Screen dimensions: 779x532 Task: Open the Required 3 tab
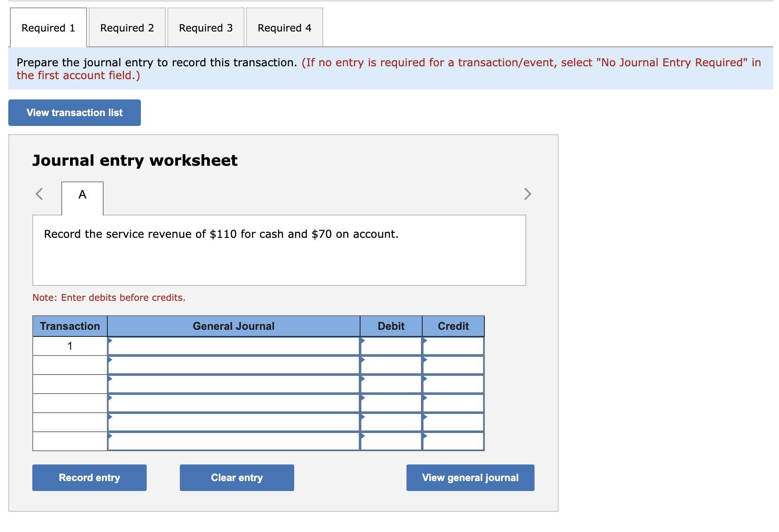206,28
